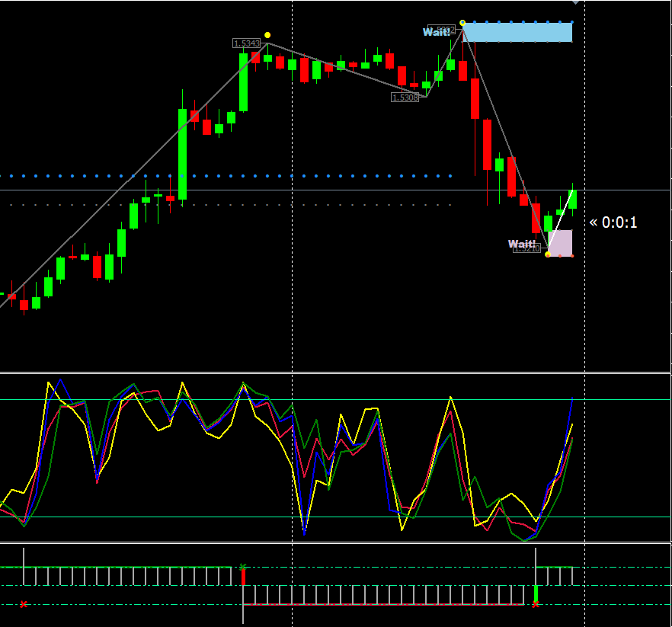Click the red X marker beside the green histogram bar

point(536,604)
